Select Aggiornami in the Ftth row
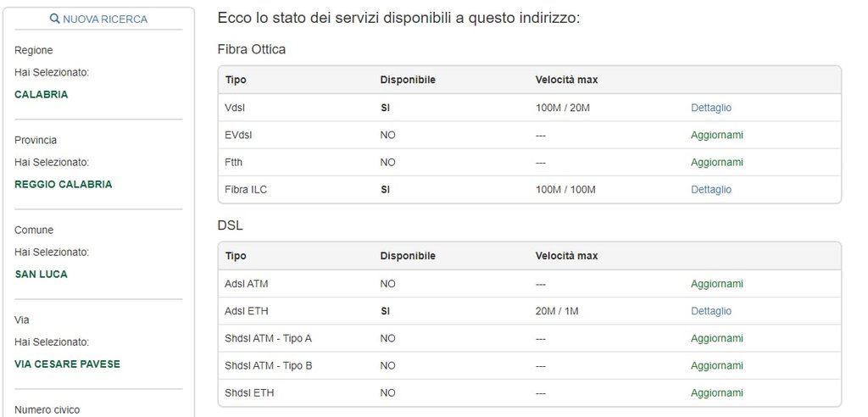This screenshot has height=417, width=868. (x=716, y=162)
